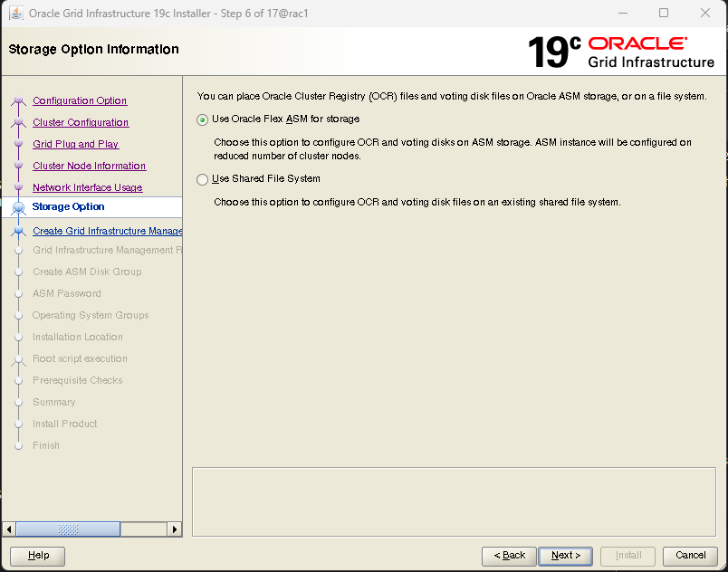
Task: Jump to Cluster Node Information step
Action: coord(89,167)
